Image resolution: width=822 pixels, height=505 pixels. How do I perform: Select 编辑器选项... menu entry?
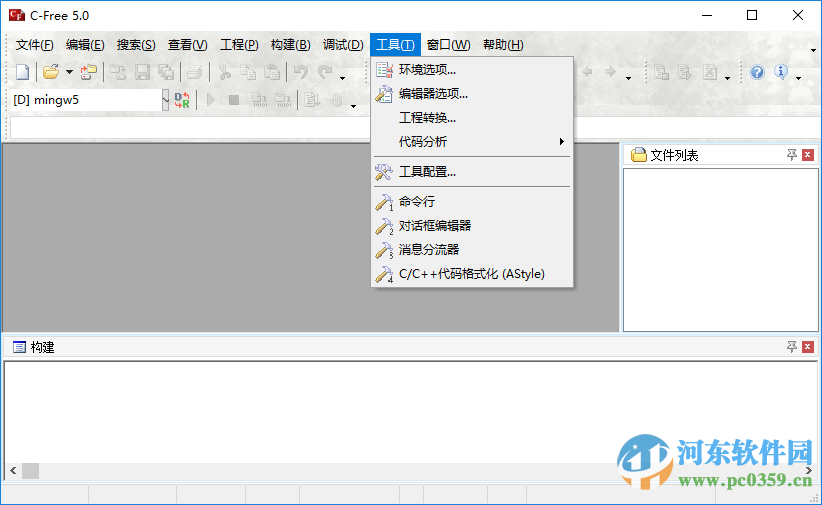point(472,93)
